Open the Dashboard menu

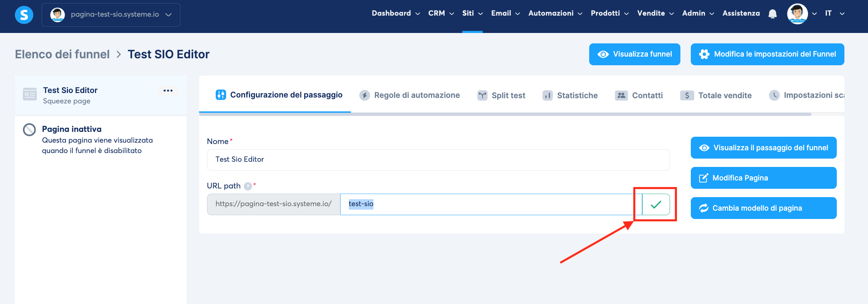tap(396, 13)
